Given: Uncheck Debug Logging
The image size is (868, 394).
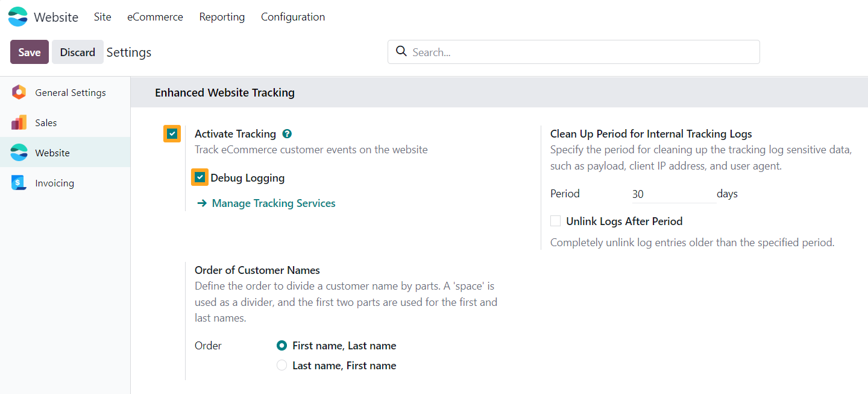Looking at the screenshot, I should coord(200,177).
